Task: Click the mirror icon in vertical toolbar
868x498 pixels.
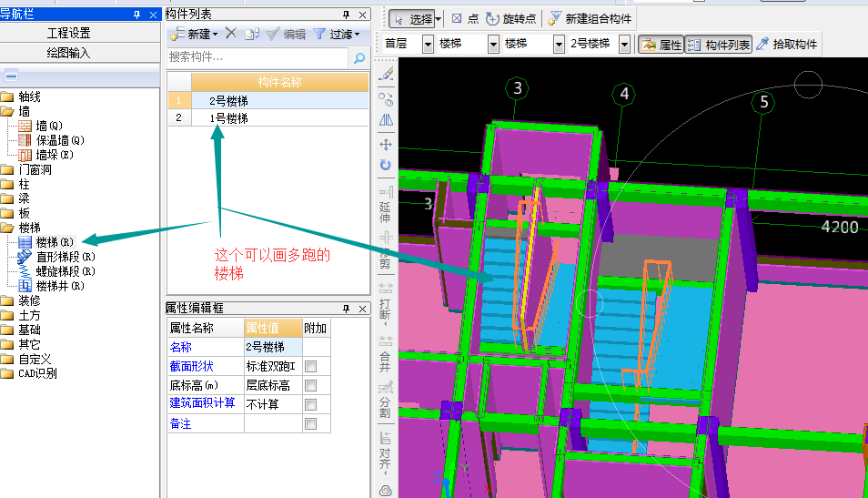Action: coord(386,120)
